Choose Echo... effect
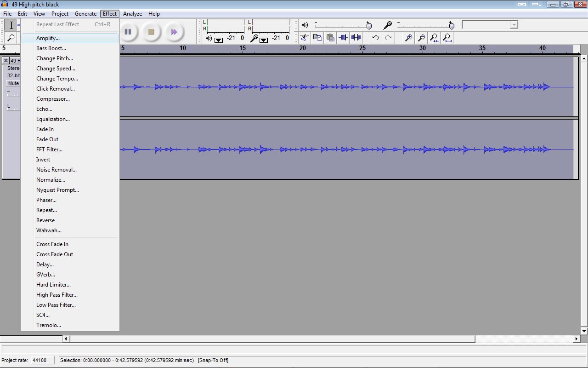Image resolution: width=588 pixels, height=368 pixels. click(70, 109)
